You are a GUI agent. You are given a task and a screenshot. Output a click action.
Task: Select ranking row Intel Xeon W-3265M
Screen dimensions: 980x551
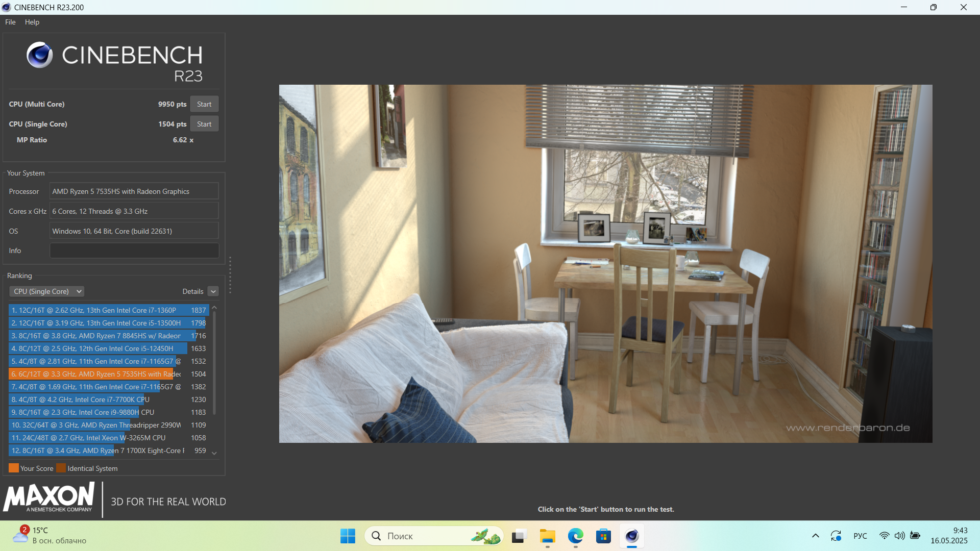[x=109, y=438]
